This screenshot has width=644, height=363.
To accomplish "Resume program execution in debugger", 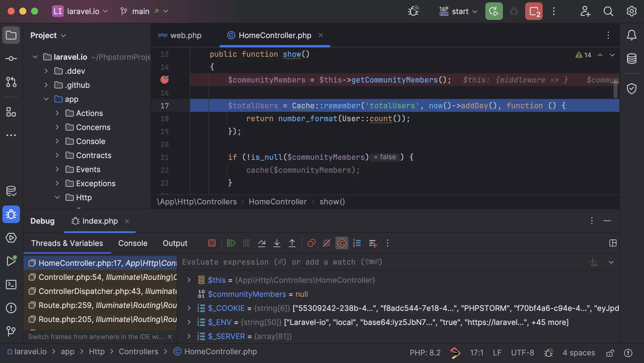I will pos(231,243).
